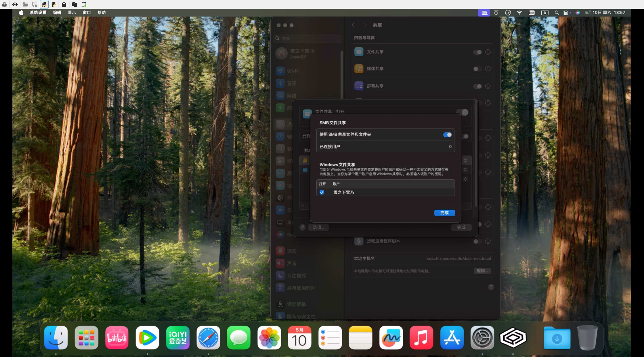This screenshot has height=357, width=644.
Task: Open info for 媒体共享 row
Action: pyautogui.click(x=488, y=69)
